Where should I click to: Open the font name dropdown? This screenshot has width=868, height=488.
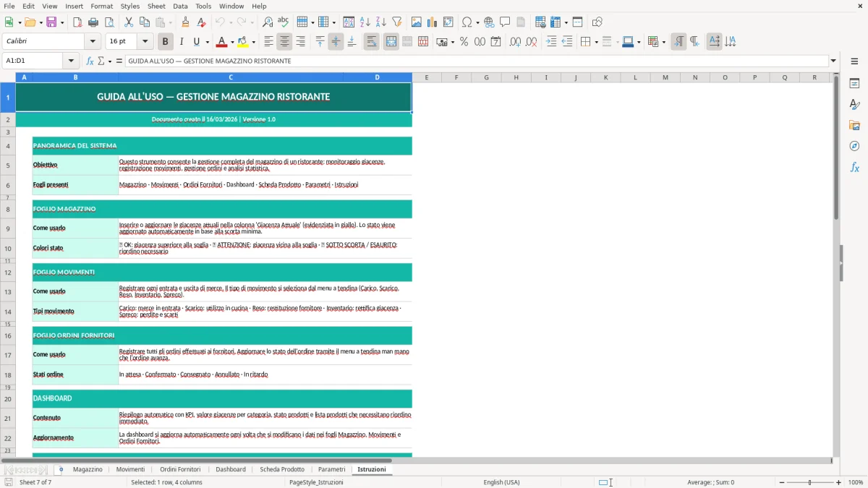click(x=93, y=42)
